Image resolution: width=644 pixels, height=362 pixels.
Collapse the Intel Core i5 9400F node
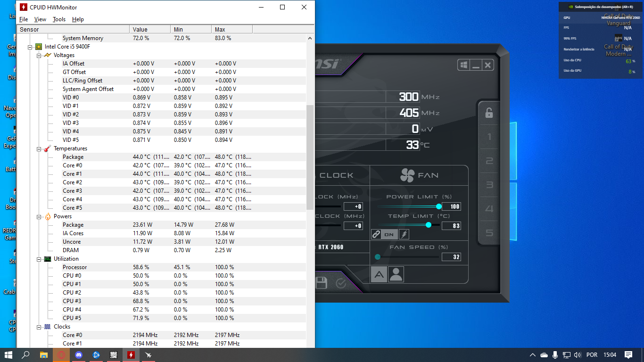30,47
